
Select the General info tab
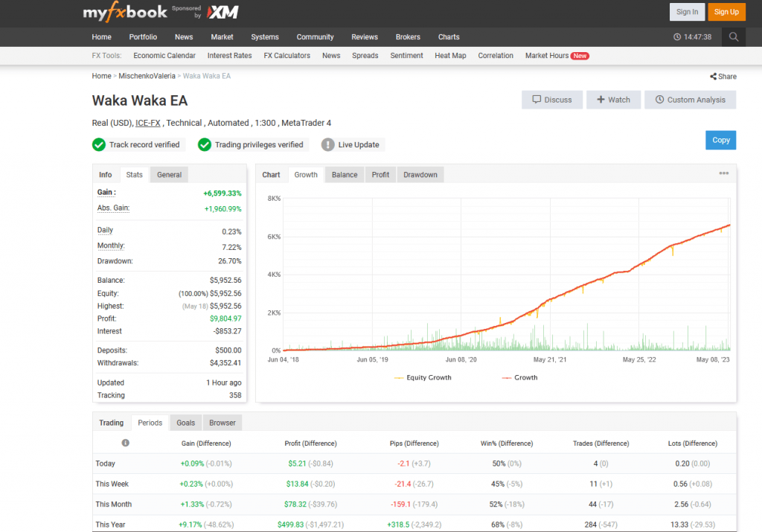click(x=169, y=175)
